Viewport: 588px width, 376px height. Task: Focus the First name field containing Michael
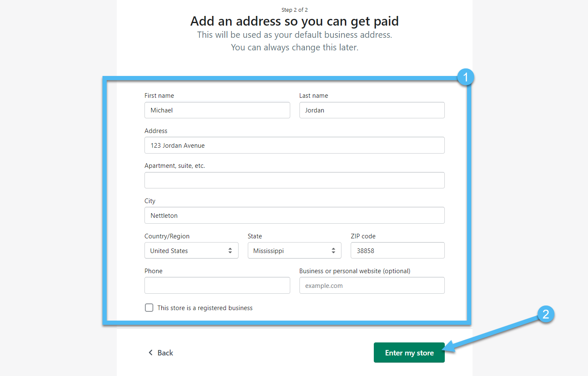(217, 110)
